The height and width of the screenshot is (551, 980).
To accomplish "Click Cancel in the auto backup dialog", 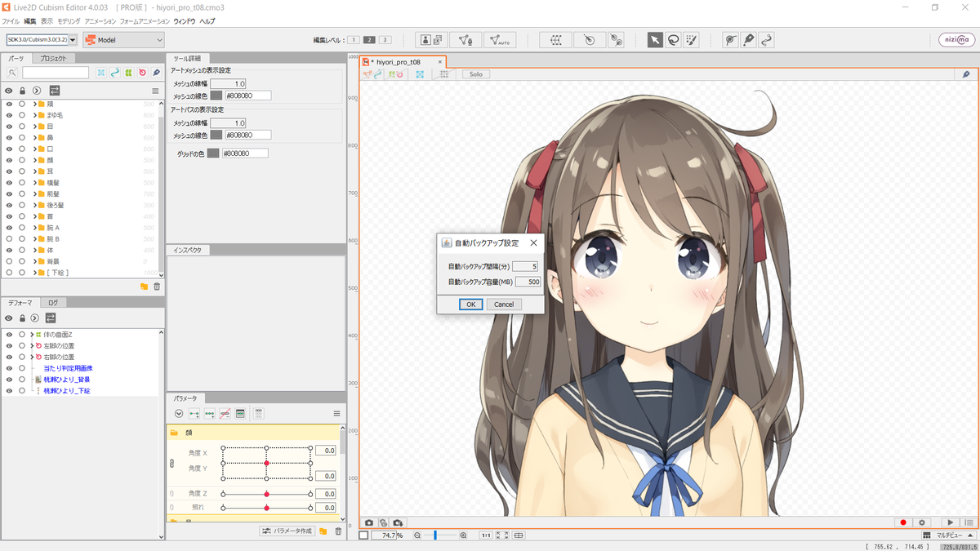I will tap(504, 304).
